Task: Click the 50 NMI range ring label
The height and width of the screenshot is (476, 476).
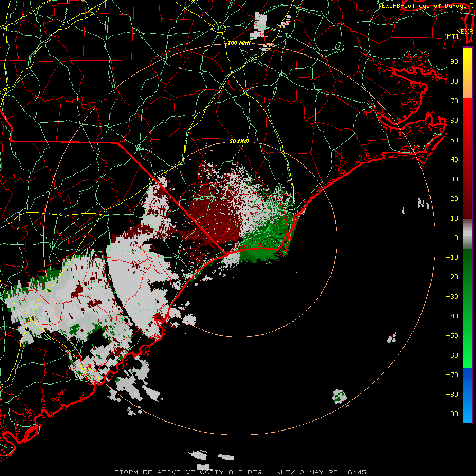Action: click(x=239, y=141)
